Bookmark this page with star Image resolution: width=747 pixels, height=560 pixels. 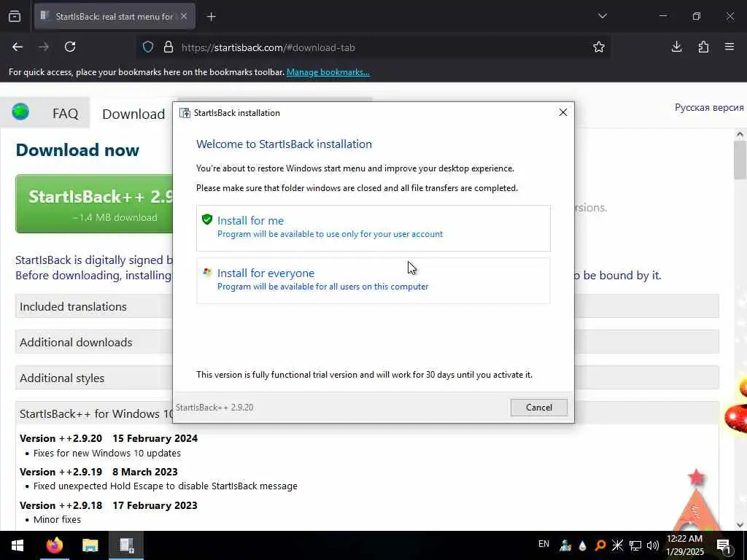(599, 47)
